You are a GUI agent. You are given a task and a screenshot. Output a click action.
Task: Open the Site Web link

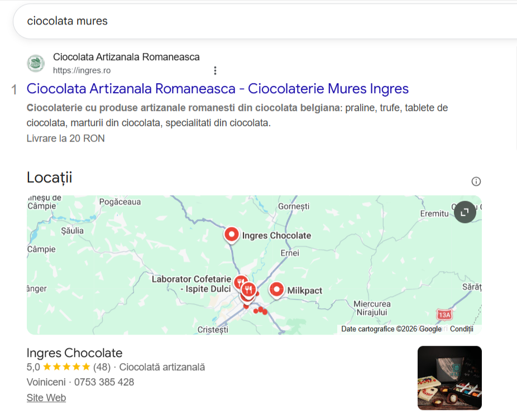(x=46, y=398)
